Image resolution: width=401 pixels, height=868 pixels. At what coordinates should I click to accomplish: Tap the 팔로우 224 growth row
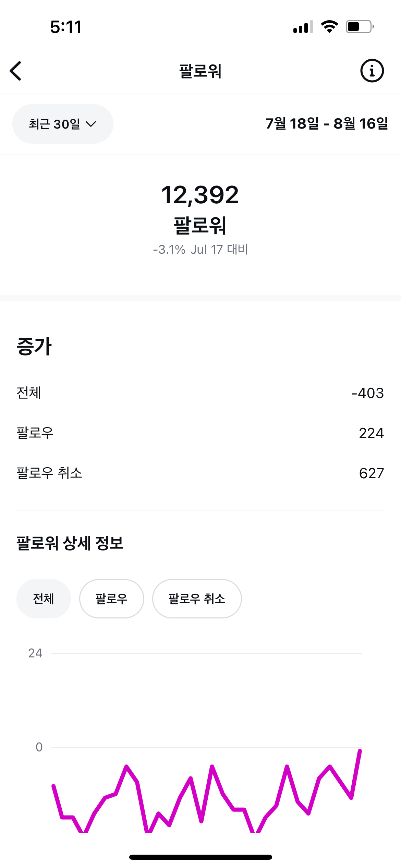[x=200, y=433]
